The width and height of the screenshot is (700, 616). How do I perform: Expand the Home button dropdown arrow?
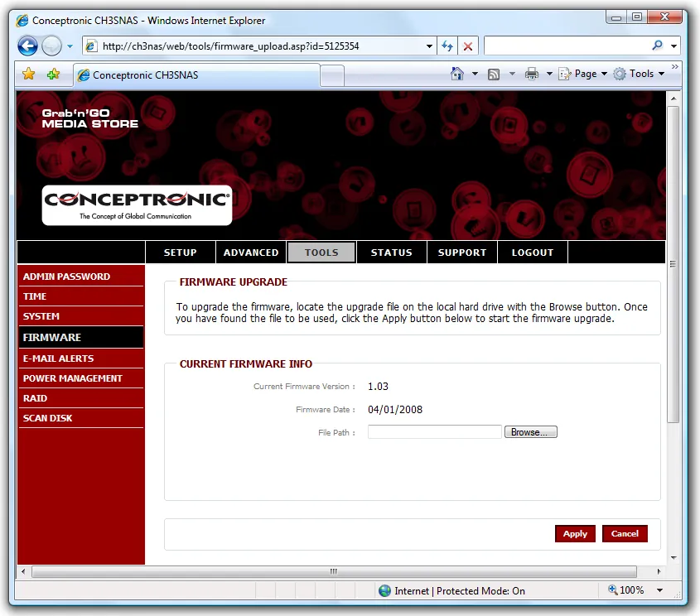(x=475, y=74)
